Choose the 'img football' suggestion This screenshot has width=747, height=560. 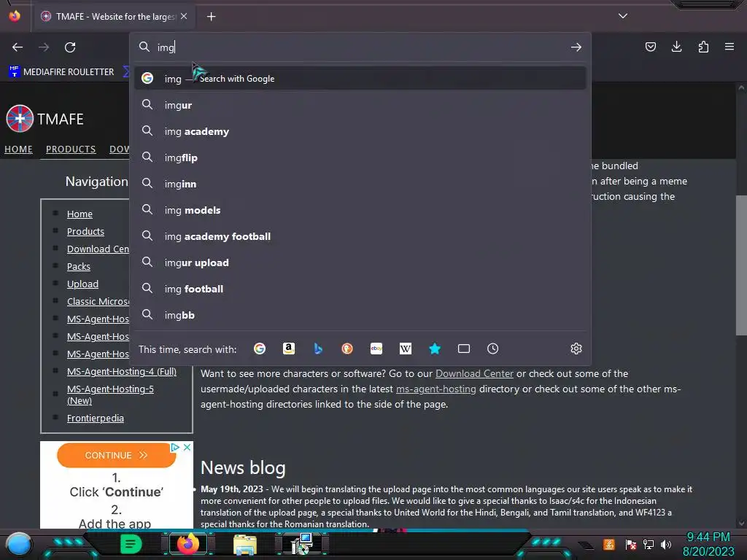click(x=360, y=289)
